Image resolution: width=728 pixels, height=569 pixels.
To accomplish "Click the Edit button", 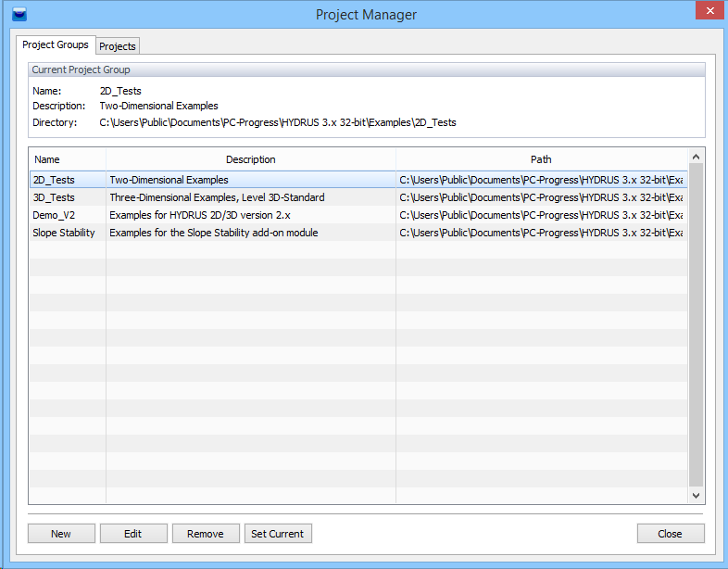I will tap(133, 533).
